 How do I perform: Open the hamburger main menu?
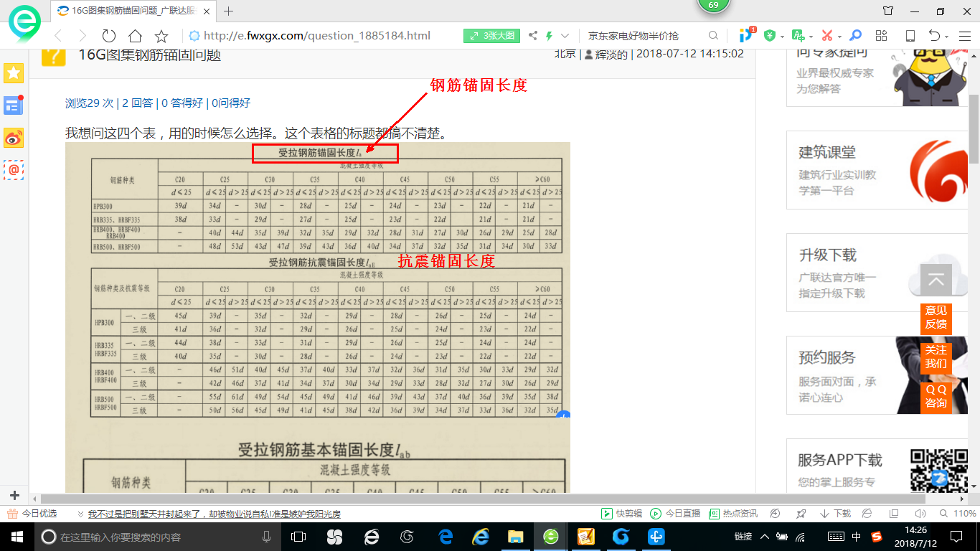coord(964,36)
